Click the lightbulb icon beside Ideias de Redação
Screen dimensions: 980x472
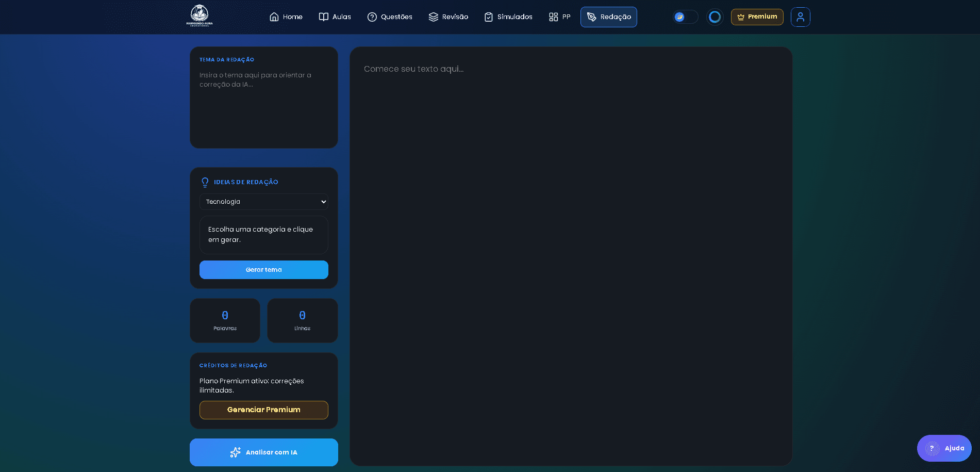[205, 182]
